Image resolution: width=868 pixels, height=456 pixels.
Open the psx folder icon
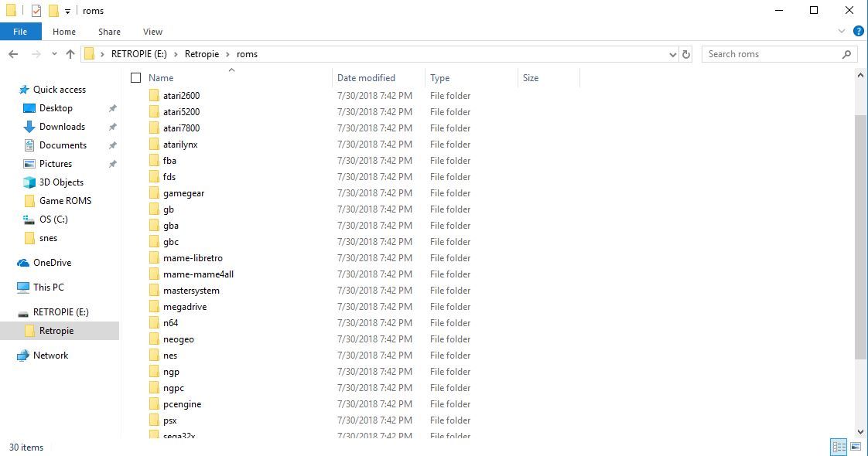click(154, 420)
